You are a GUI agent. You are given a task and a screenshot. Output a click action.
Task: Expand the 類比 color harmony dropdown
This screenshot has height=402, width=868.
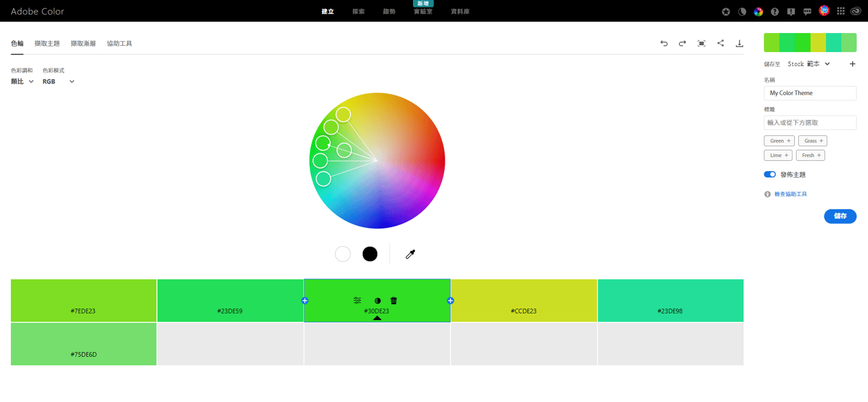22,81
